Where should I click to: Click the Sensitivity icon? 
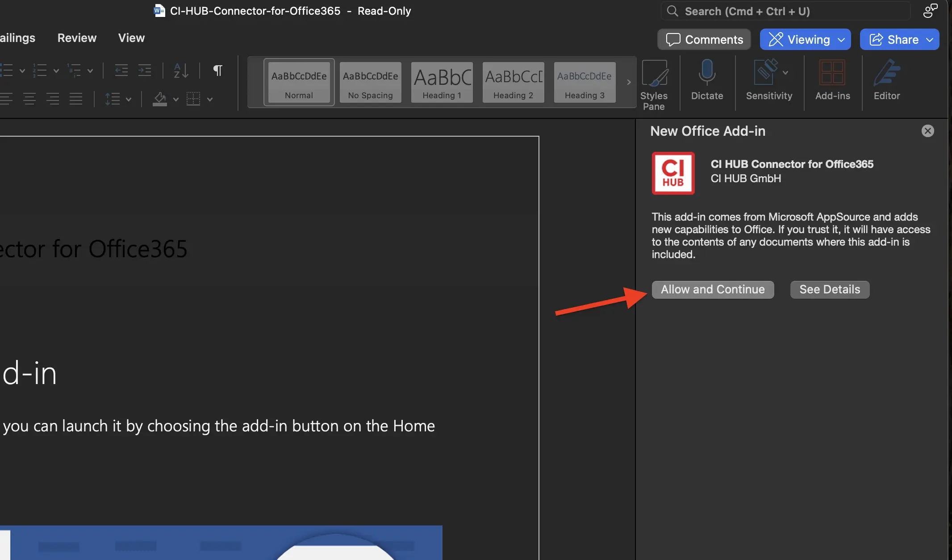pos(765,71)
